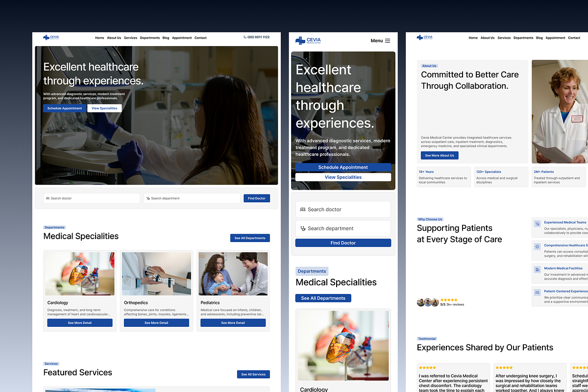Click the phone icon next to (00) 0011 1122
This screenshot has width=588, height=392.
click(245, 37)
